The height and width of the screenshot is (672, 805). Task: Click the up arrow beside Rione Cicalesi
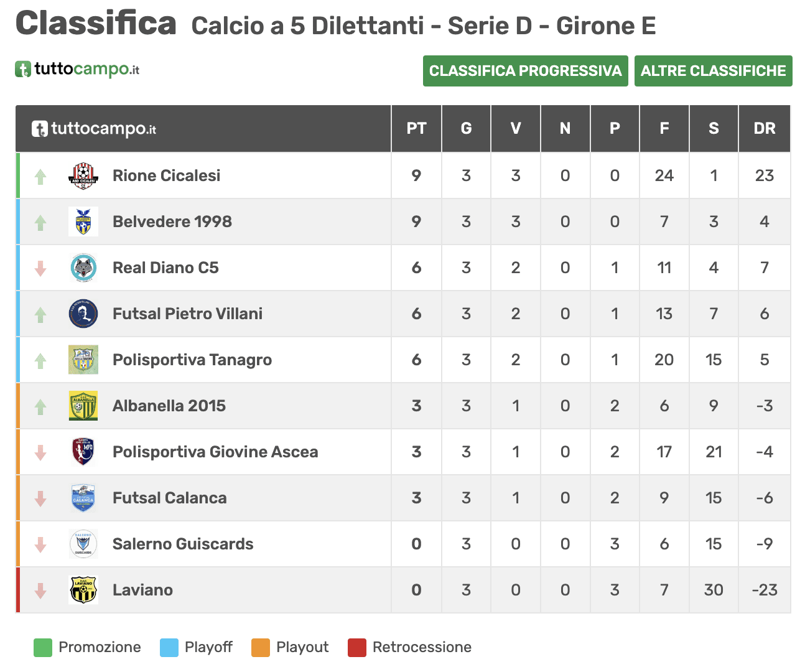tap(40, 177)
